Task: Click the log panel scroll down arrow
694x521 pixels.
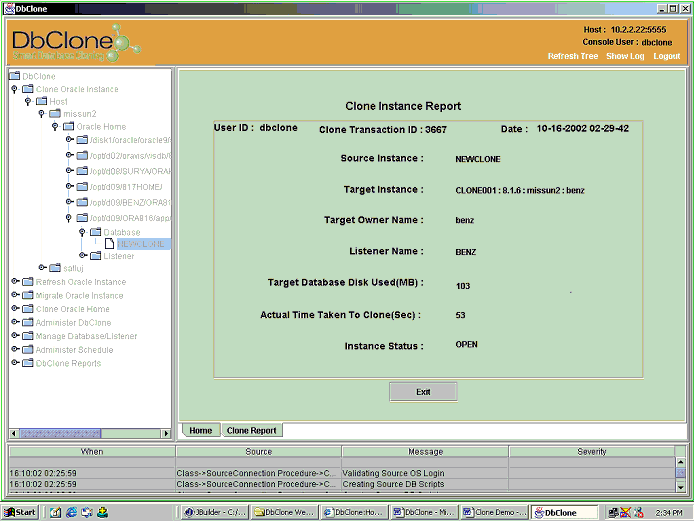Action: (x=681, y=487)
